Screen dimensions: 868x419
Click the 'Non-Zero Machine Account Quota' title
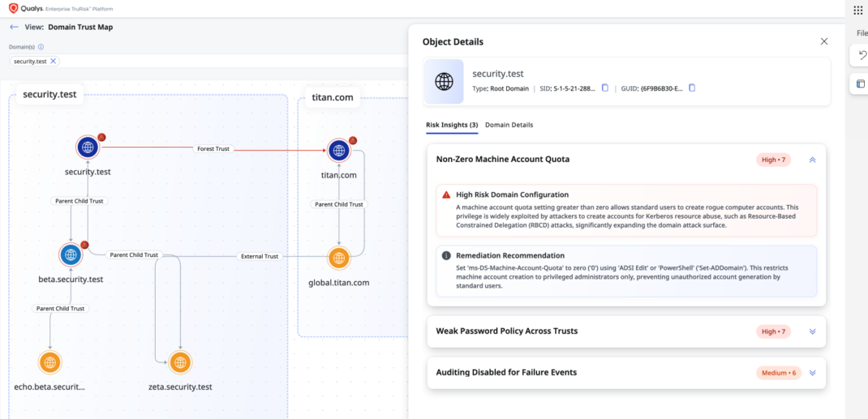point(503,159)
